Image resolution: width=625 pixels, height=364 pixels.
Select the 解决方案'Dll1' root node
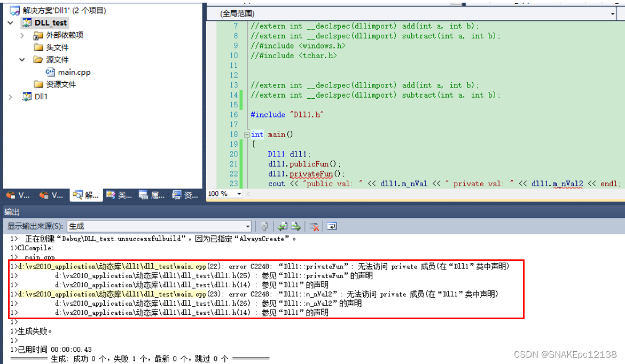point(64,10)
